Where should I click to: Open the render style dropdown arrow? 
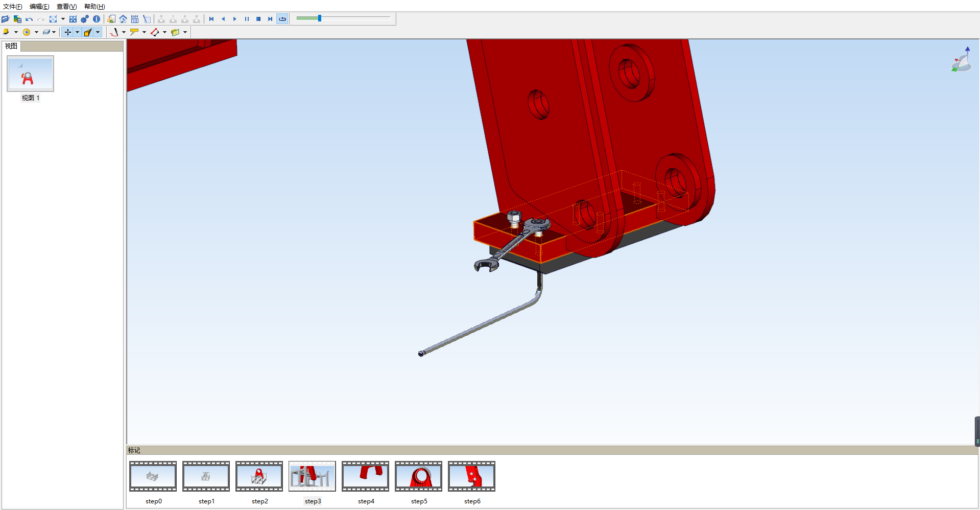pos(16,32)
